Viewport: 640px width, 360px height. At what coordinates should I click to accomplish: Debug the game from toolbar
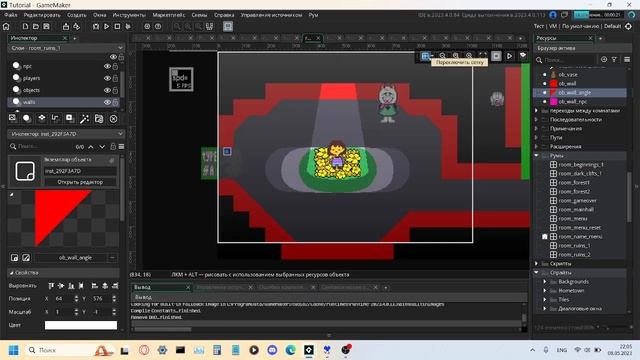tap(96, 27)
